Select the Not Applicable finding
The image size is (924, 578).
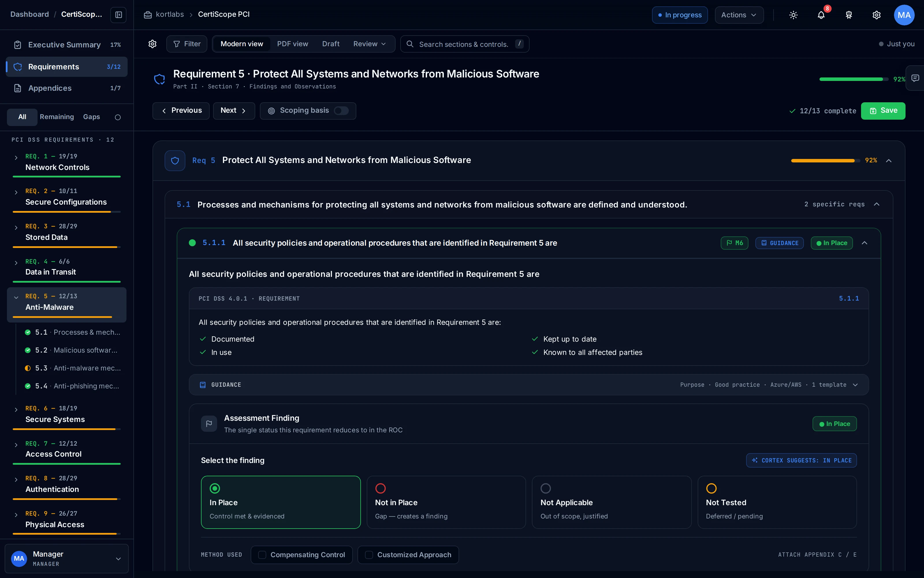(611, 502)
